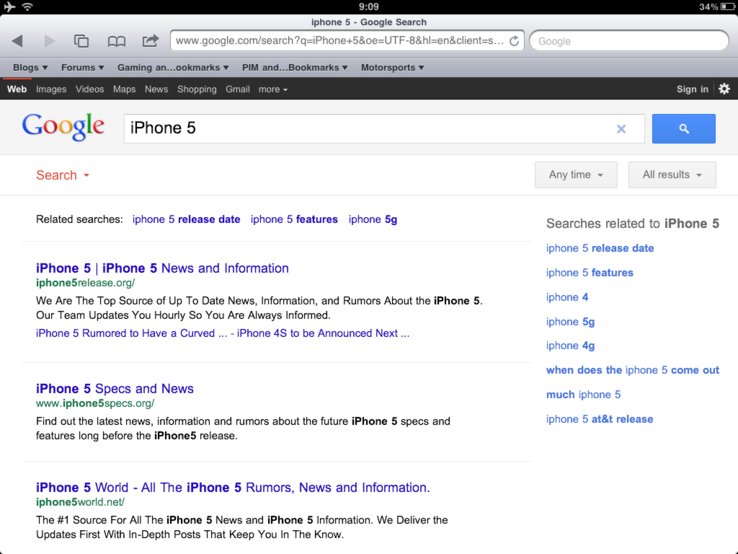Open iPhone 5 Specs and News result
The width and height of the screenshot is (738, 554).
tap(115, 389)
